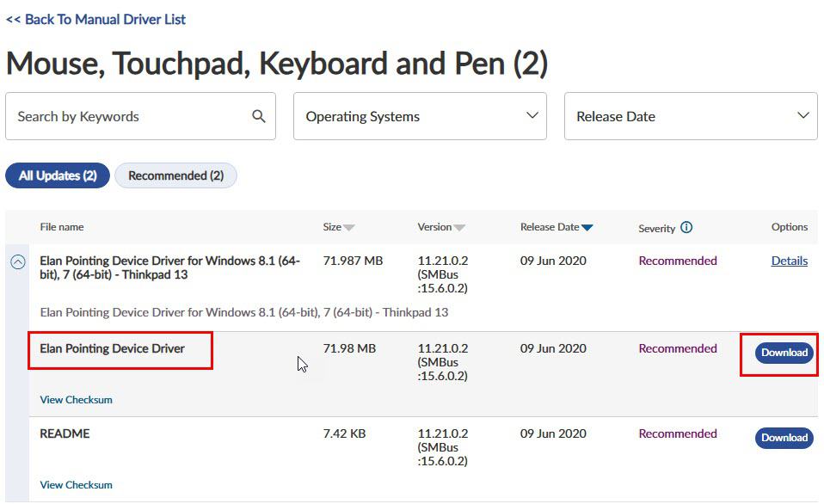This screenshot has height=504, width=824.
Task: Sort by Release Date blue arrow
Action: (x=587, y=228)
